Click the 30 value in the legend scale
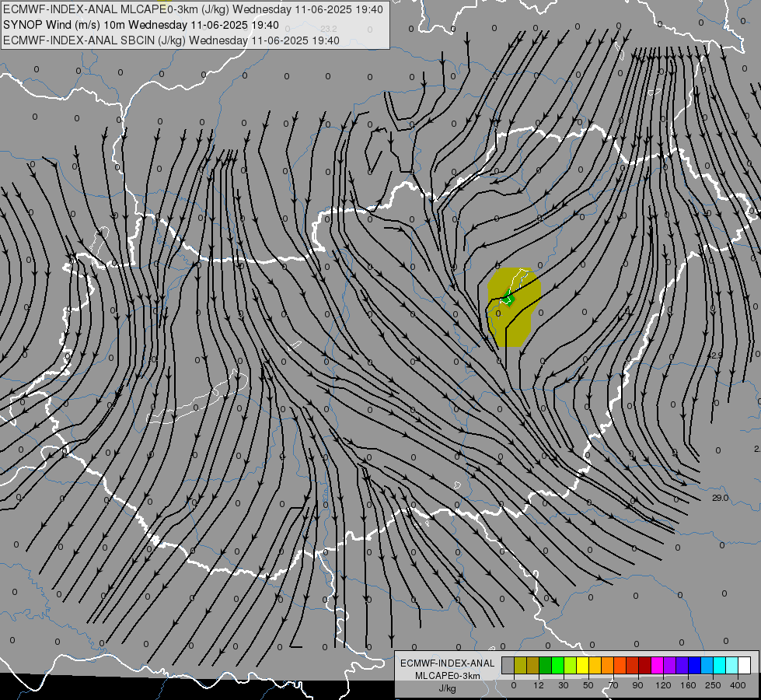761x700 pixels. point(564,685)
